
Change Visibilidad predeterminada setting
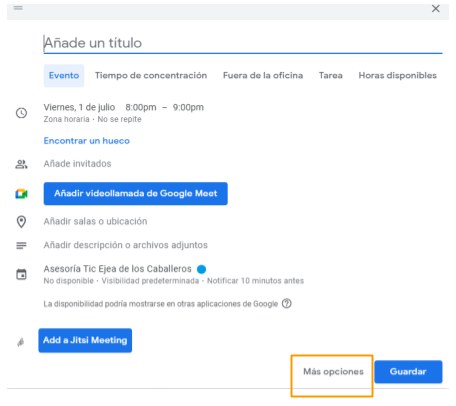click(150, 281)
